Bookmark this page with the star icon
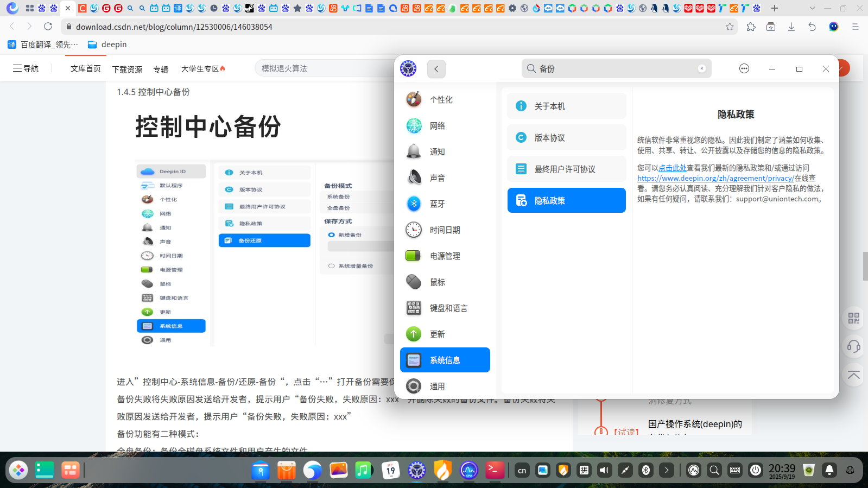Viewport: 868px width, 488px height. pos(730,27)
